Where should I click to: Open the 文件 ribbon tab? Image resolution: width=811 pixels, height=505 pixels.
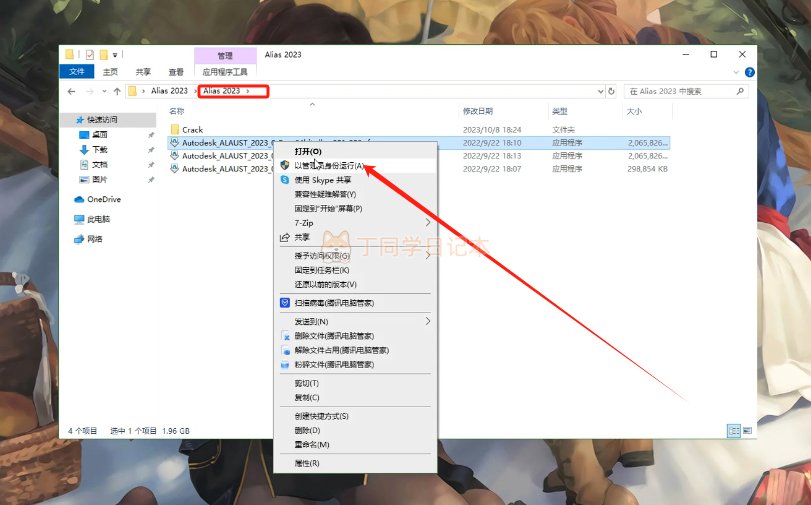pyautogui.click(x=77, y=72)
